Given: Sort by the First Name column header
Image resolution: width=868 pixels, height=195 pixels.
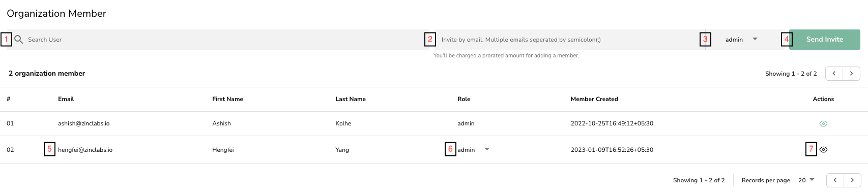Looking at the screenshot, I should point(227,99).
